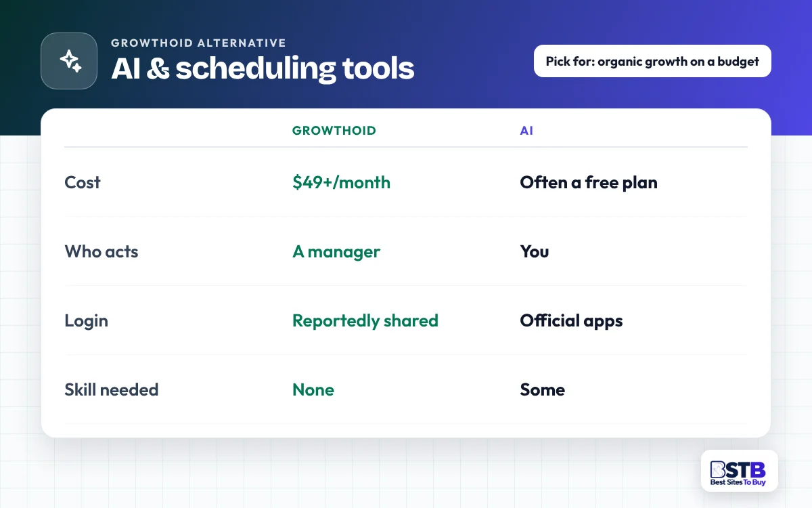Click the 'Login' row label
Screen dimensions: 812x508
point(86,321)
